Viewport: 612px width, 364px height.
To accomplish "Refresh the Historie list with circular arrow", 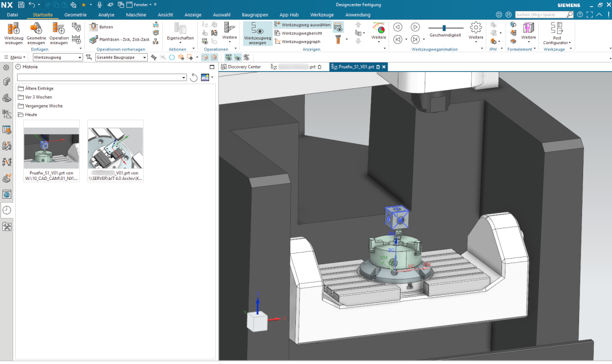I will pos(194,78).
